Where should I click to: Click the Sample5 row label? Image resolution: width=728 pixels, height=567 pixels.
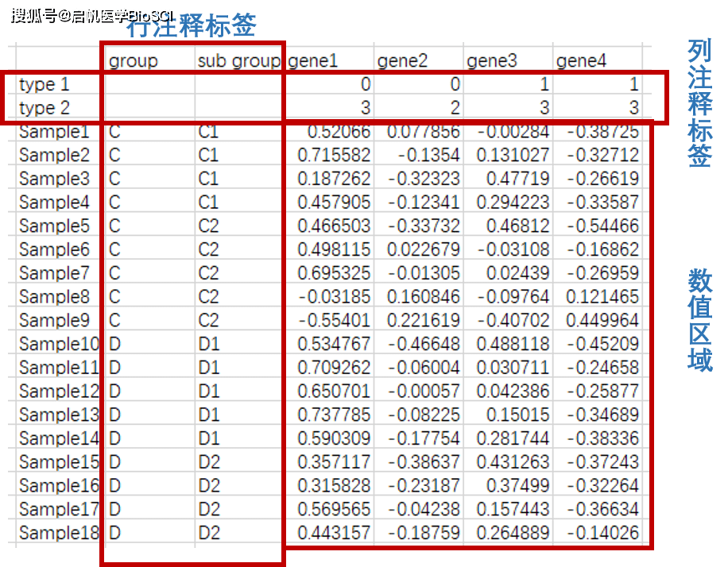(54, 226)
